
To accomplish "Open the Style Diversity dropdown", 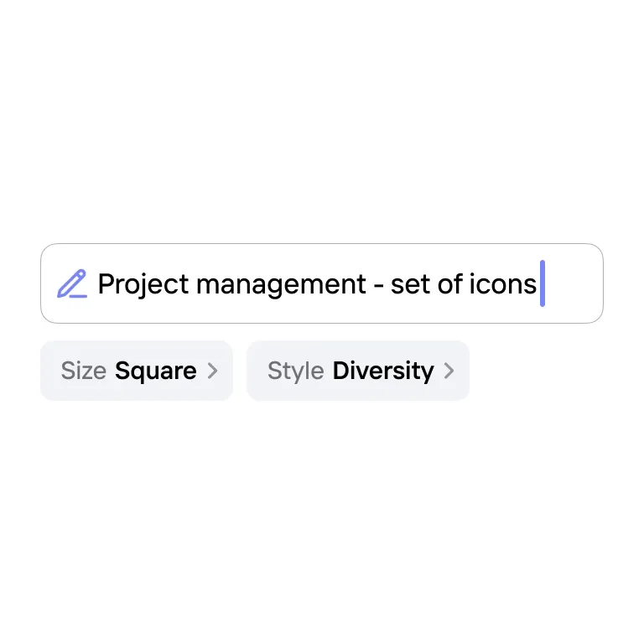I will tap(358, 371).
